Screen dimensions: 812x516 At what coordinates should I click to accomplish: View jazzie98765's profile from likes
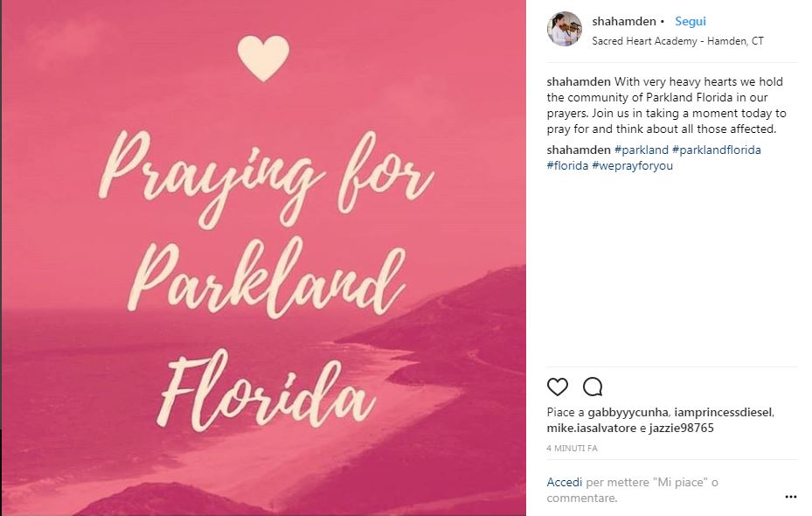[682, 428]
